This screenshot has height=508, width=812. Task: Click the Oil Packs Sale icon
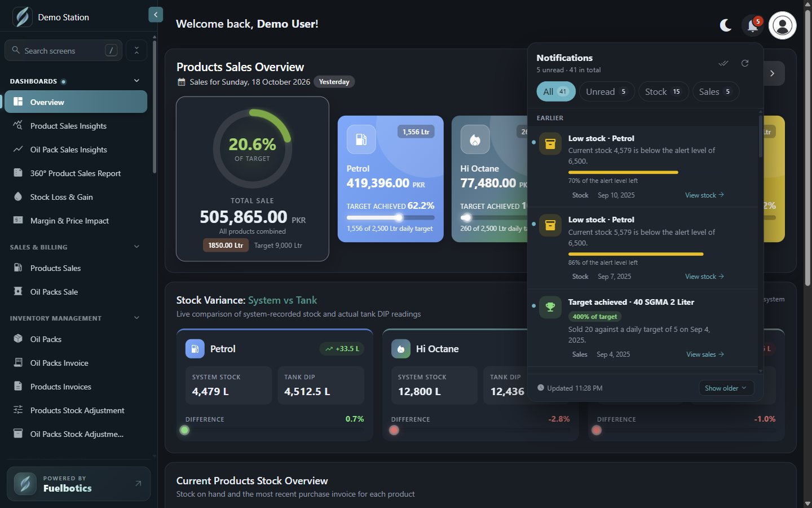(x=18, y=291)
